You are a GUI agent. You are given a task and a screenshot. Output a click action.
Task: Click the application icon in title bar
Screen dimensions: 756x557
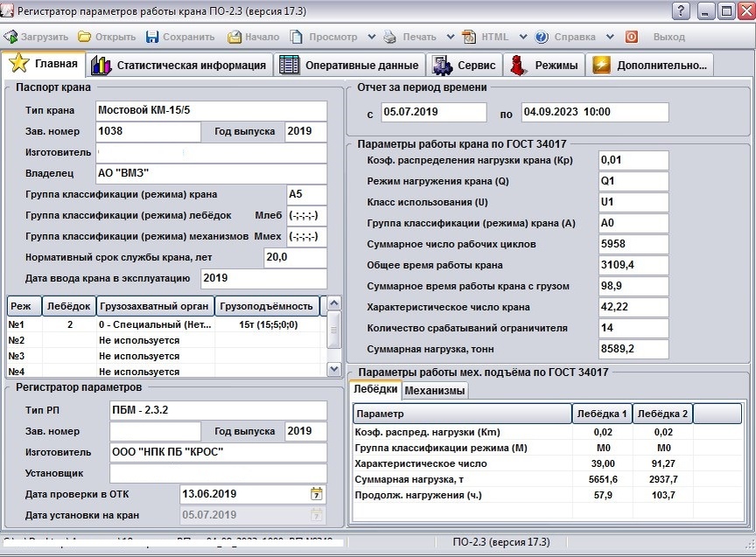7,10
